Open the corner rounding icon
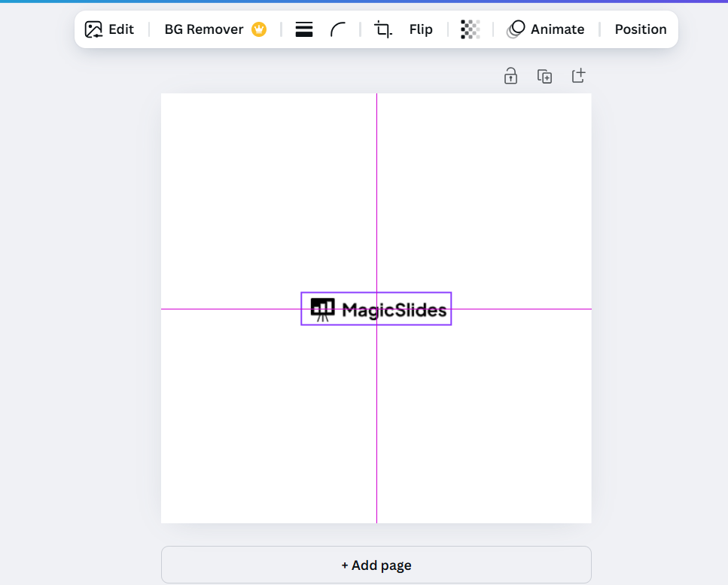This screenshot has width=728, height=585. point(339,29)
